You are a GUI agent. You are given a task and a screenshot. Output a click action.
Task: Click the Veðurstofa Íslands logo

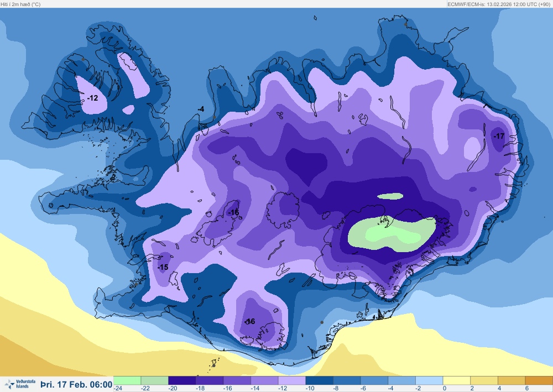point(20,384)
